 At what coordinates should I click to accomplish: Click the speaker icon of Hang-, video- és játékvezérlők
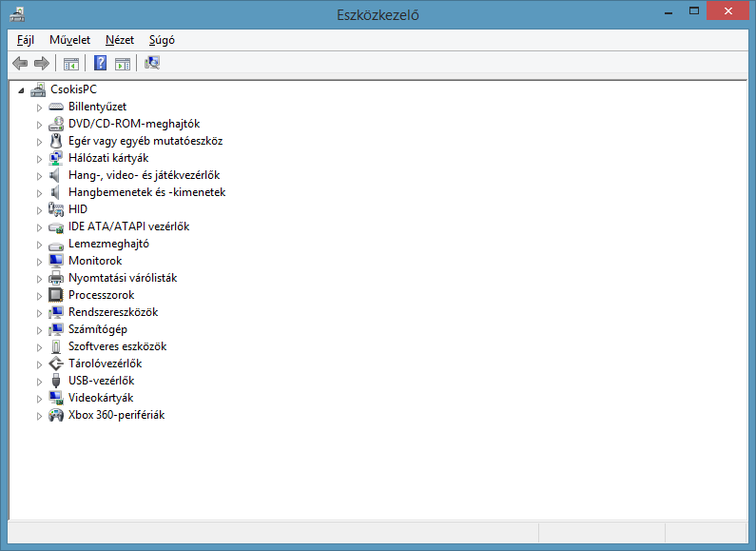click(x=55, y=175)
